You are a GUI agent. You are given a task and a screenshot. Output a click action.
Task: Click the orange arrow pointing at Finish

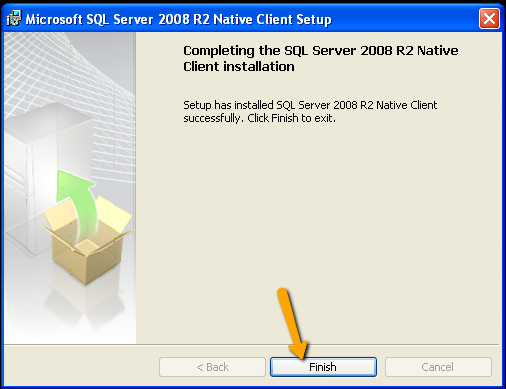pos(293,323)
